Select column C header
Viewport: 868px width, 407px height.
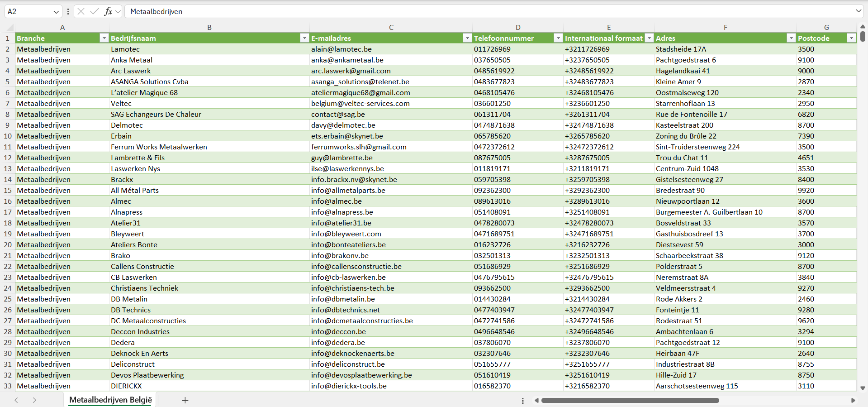[391, 28]
